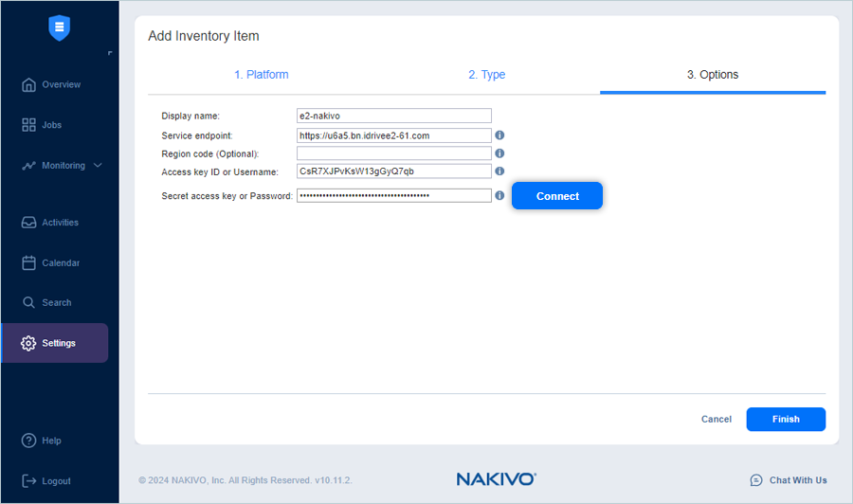Click the Chat With Us bubble icon
The width and height of the screenshot is (853, 504).
(756, 480)
